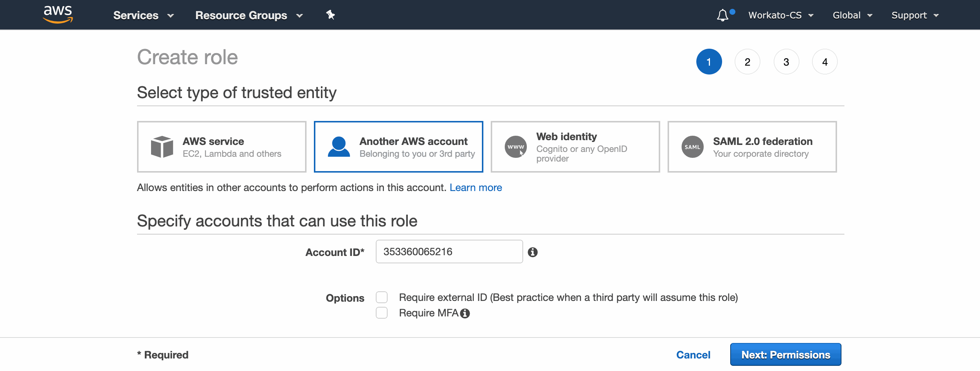
Task: Click inside the Account ID input field
Action: point(449,252)
